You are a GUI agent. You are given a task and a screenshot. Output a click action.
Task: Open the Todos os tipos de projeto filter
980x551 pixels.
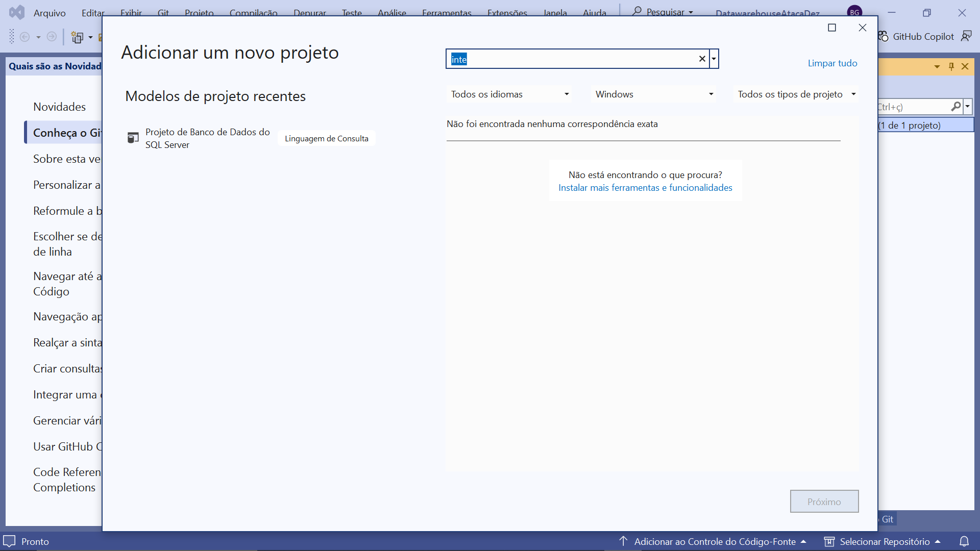click(x=796, y=94)
